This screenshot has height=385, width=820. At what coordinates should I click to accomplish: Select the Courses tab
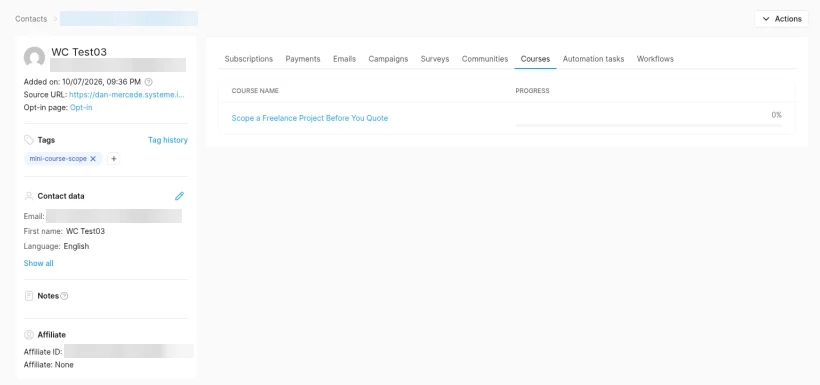click(536, 59)
